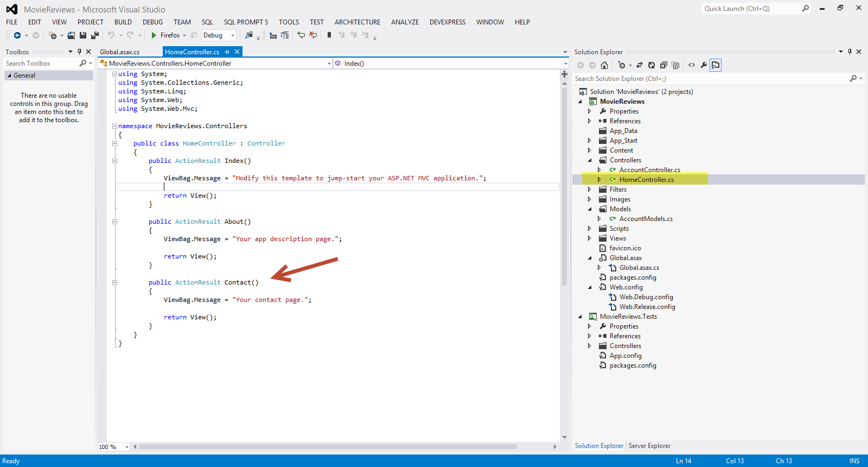
Task: Click the Redo icon in the toolbar
Action: pos(130,35)
